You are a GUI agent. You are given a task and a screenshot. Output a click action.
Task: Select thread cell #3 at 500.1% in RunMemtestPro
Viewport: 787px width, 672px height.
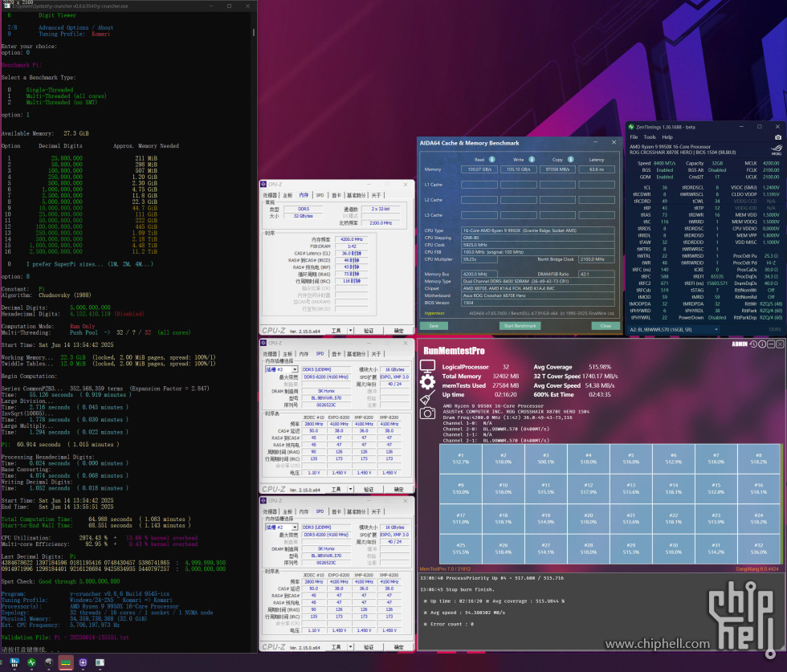click(545, 458)
